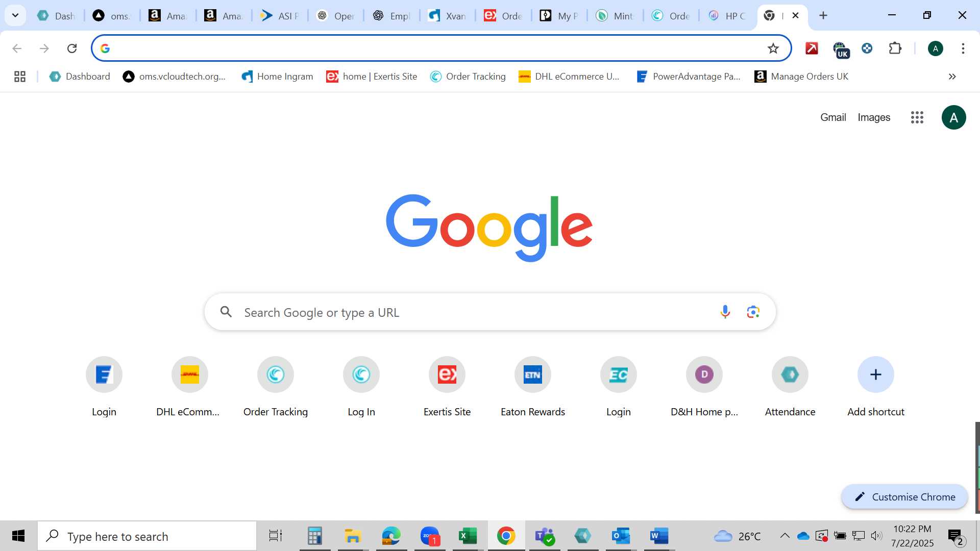Image resolution: width=980 pixels, height=551 pixels.
Task: Open the D&H Home shortcut tile
Action: (704, 387)
